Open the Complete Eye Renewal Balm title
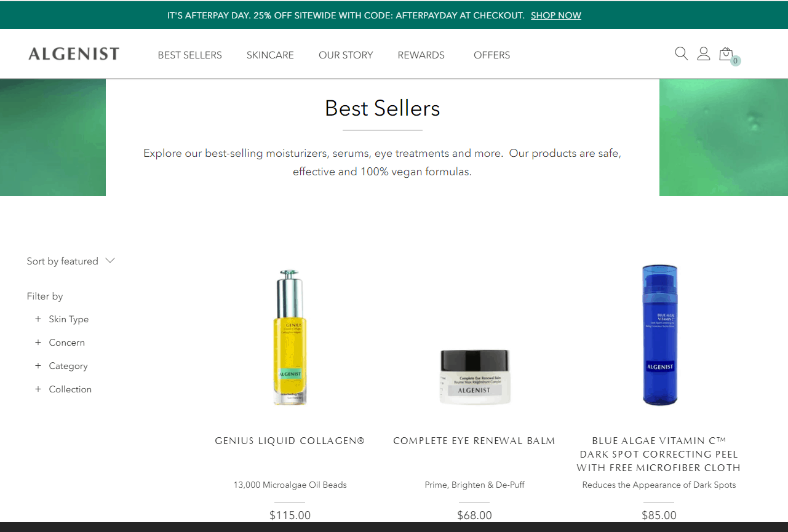The image size is (788, 532). [474, 441]
